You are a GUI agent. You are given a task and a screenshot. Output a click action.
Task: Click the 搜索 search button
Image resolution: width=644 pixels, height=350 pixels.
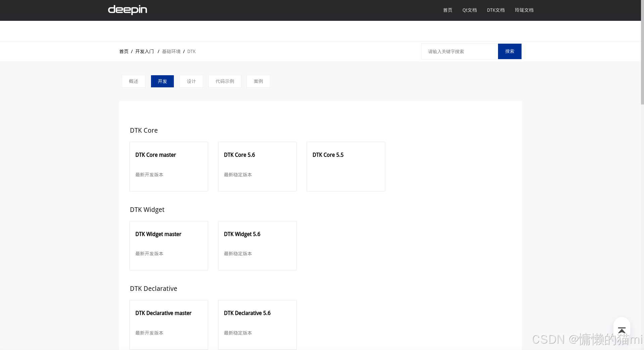click(x=509, y=51)
